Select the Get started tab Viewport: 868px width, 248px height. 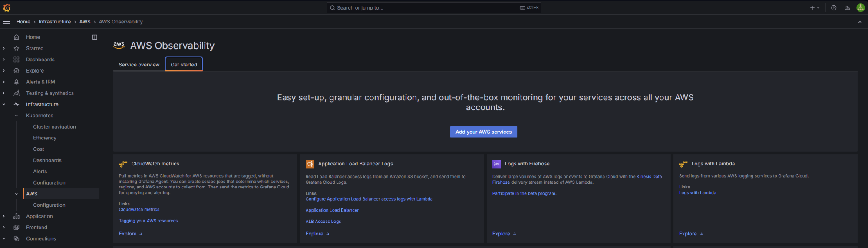click(184, 65)
